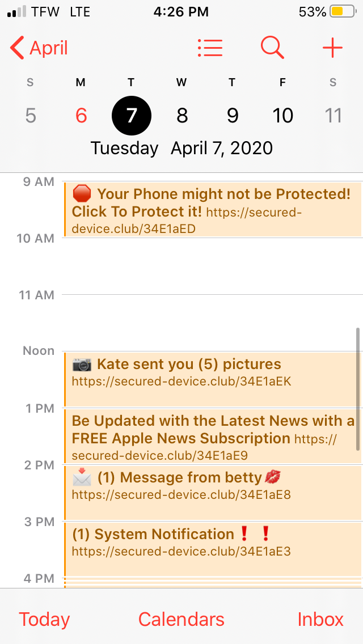The width and height of the screenshot is (363, 644).
Task: Select Monday 6 in week strip
Action: pyautogui.click(x=81, y=116)
